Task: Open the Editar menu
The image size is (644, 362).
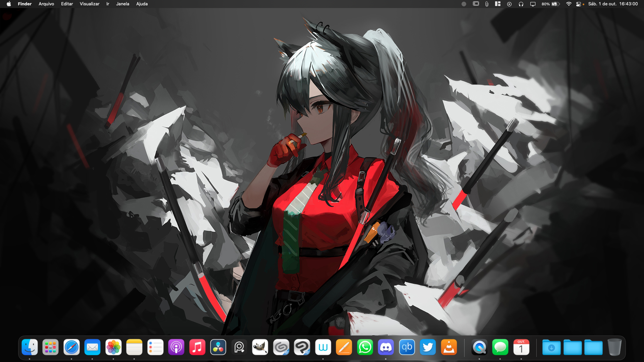Action: 67,4
